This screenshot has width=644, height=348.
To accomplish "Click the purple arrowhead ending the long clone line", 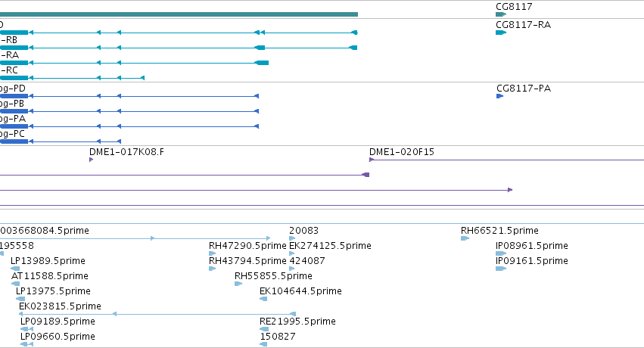I will pyautogui.click(x=510, y=190).
